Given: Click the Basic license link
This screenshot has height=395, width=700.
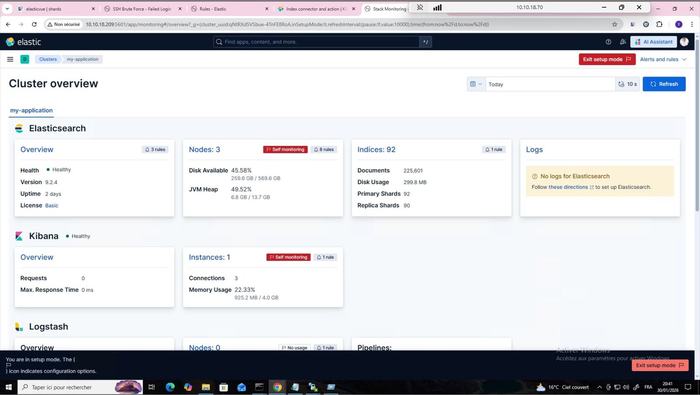Looking at the screenshot, I should 52,206.
